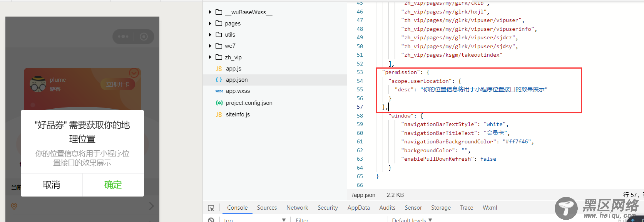
Task: Switch to the Storage tab
Action: 441,208
